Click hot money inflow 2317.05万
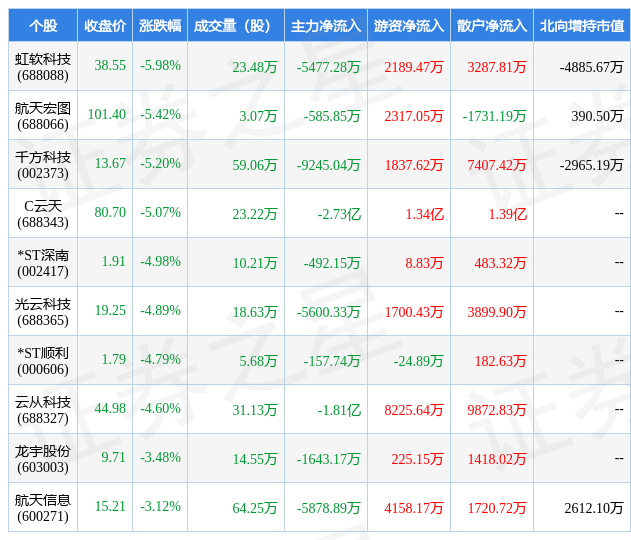The height and width of the screenshot is (540, 631). tap(414, 116)
